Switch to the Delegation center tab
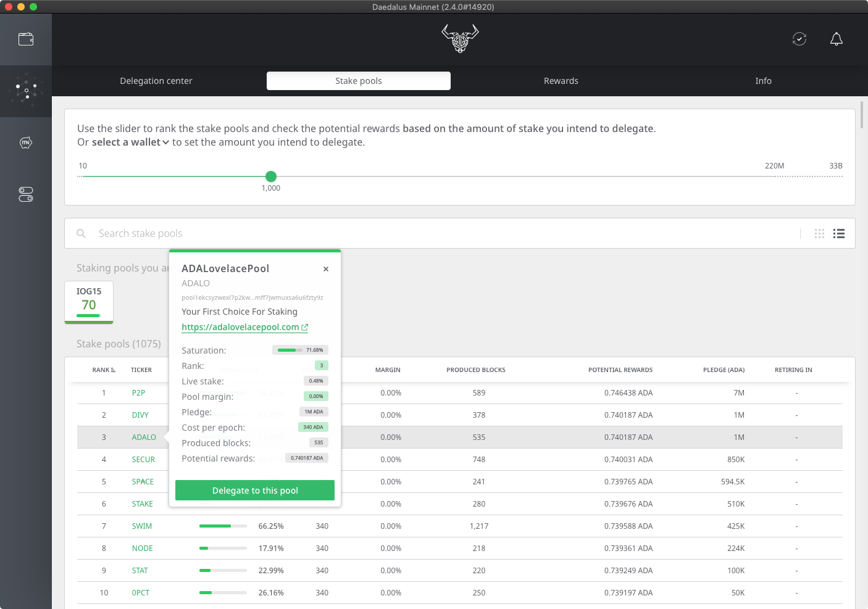868x609 pixels. click(156, 81)
